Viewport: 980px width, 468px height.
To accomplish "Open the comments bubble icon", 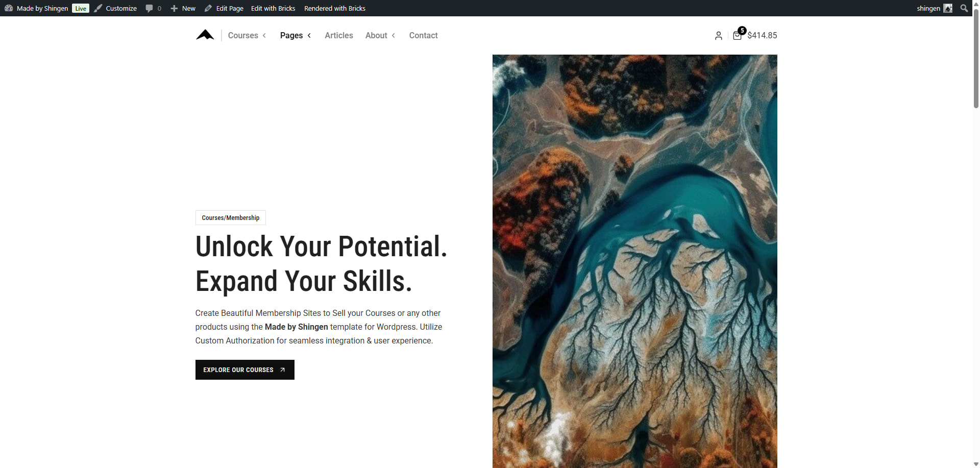I will pos(149,8).
